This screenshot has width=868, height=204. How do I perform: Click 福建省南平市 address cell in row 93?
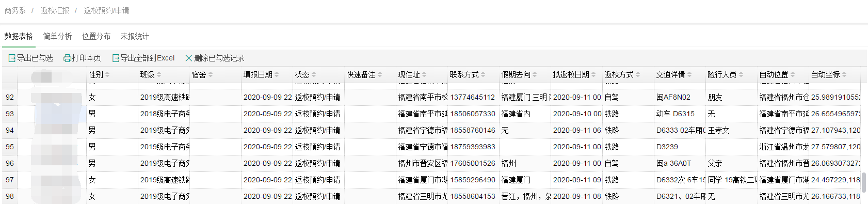(x=422, y=114)
